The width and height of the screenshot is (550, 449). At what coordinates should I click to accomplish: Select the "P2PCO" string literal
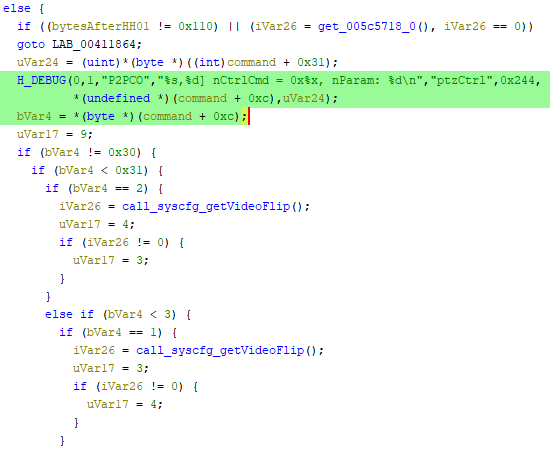pyautogui.click(x=122, y=80)
